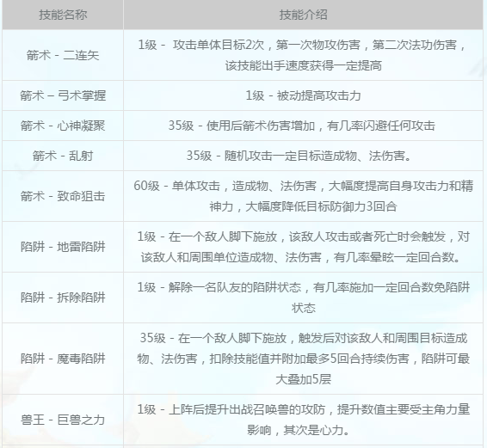Click the 被动提高攻击力 description text
Image resolution: width=487 pixels, height=448 pixels.
tap(303, 95)
